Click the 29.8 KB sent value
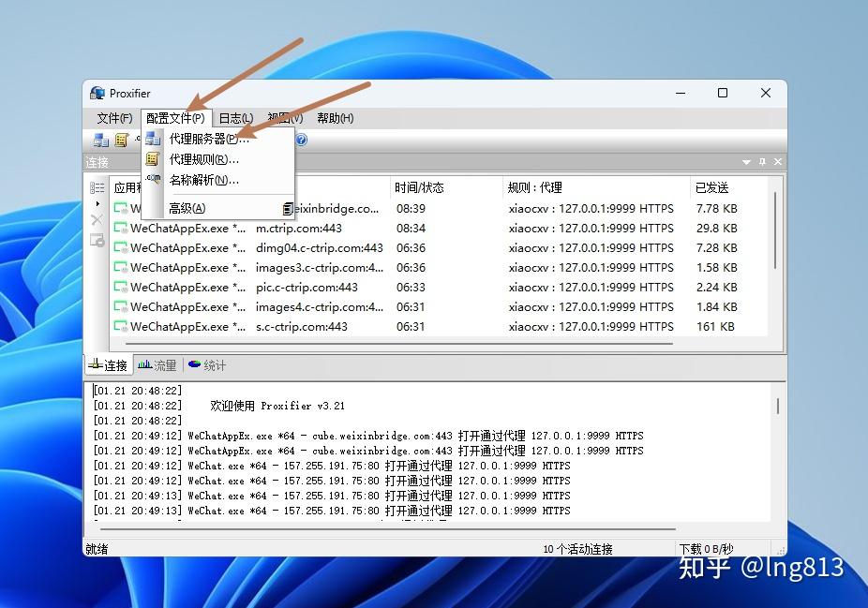This screenshot has width=868, height=608. (717, 229)
